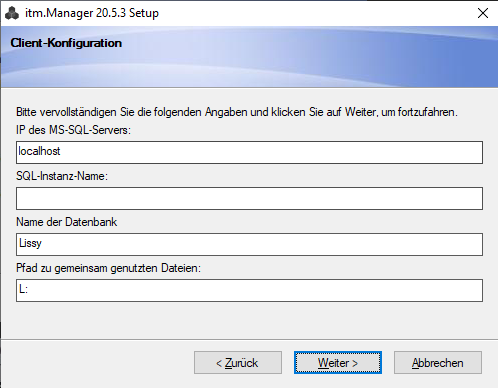The width and height of the screenshot is (498, 388).
Task: Click the Client-Konfiguration heading
Action: pyautogui.click(x=66, y=43)
